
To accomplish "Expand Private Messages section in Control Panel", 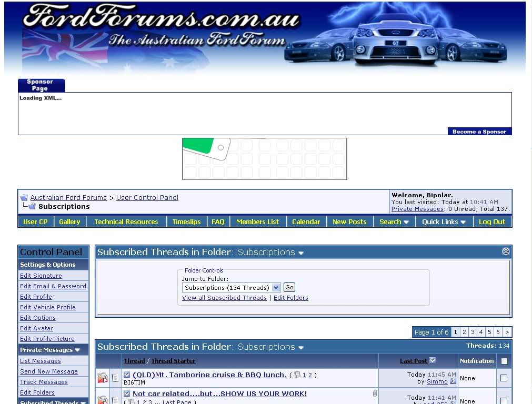I will [77, 350].
